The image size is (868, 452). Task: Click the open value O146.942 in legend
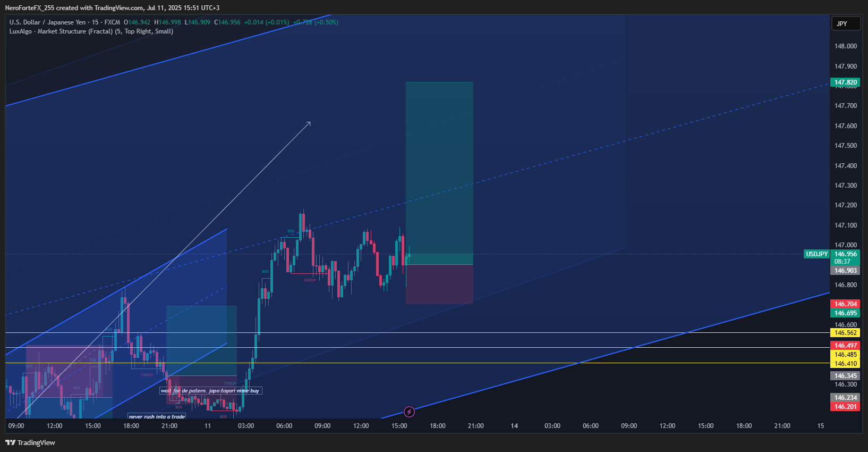[137, 22]
